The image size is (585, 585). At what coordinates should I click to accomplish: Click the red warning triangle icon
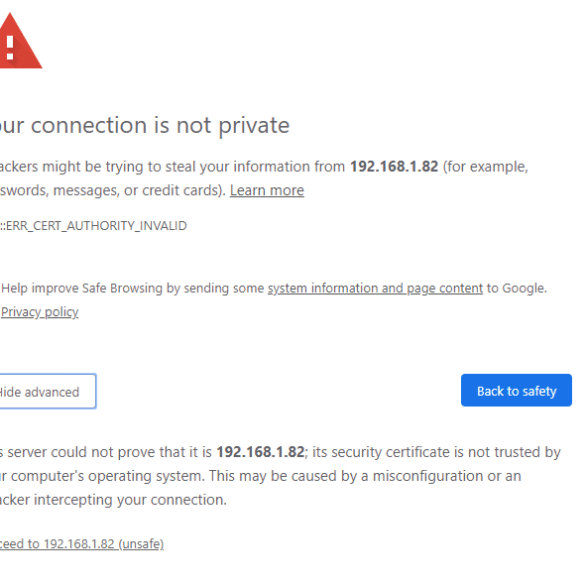[x=19, y=41]
